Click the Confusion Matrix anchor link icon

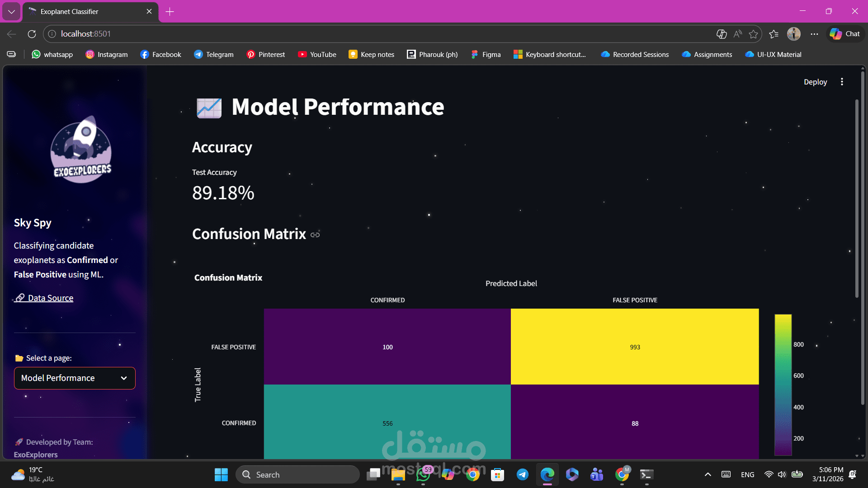[315, 235]
